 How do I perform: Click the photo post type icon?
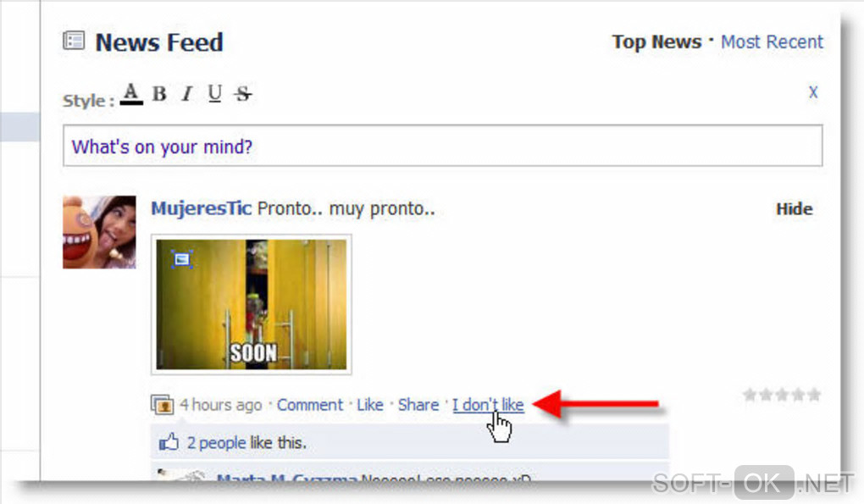(162, 405)
